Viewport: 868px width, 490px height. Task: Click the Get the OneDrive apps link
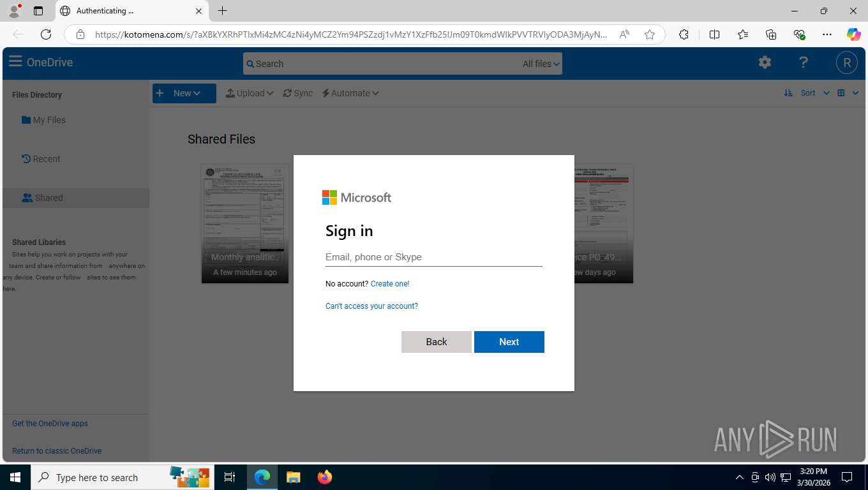50,424
